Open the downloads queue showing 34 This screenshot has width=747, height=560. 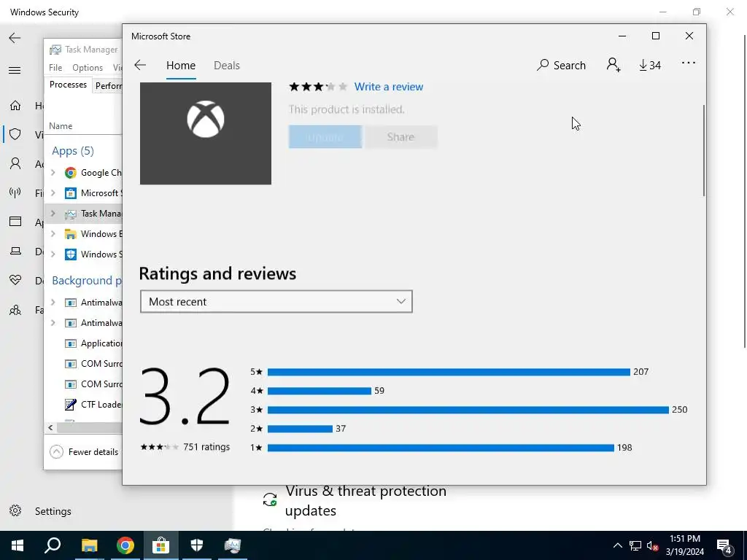coord(650,65)
